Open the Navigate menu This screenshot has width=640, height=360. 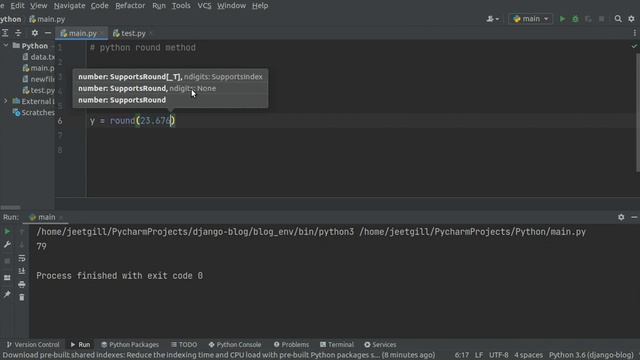pyautogui.click(x=69, y=6)
